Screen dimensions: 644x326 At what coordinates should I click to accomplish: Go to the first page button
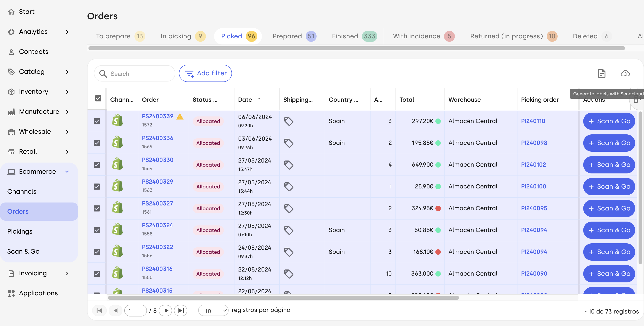click(x=99, y=311)
